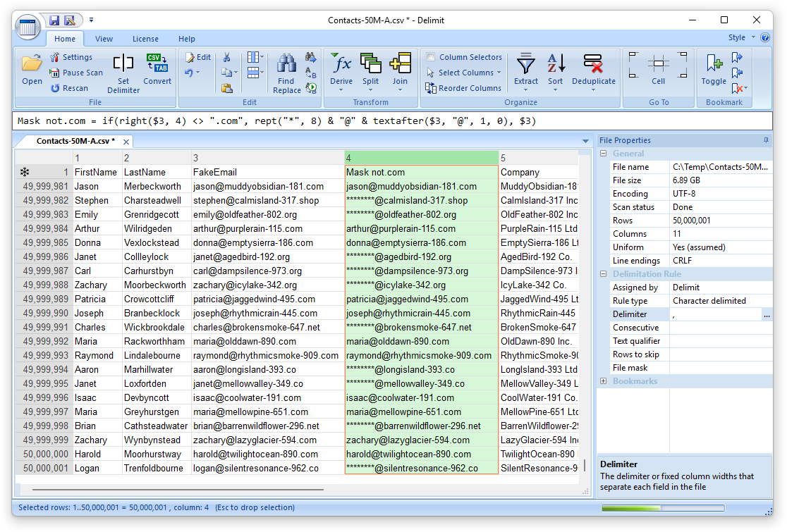Screen dimensions: 787x532
Task: Open the Select Columns dropdown
Action: click(x=499, y=73)
